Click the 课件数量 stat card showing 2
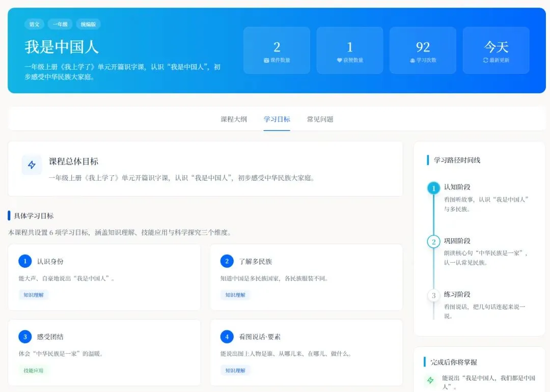550x392 pixels. [277, 50]
